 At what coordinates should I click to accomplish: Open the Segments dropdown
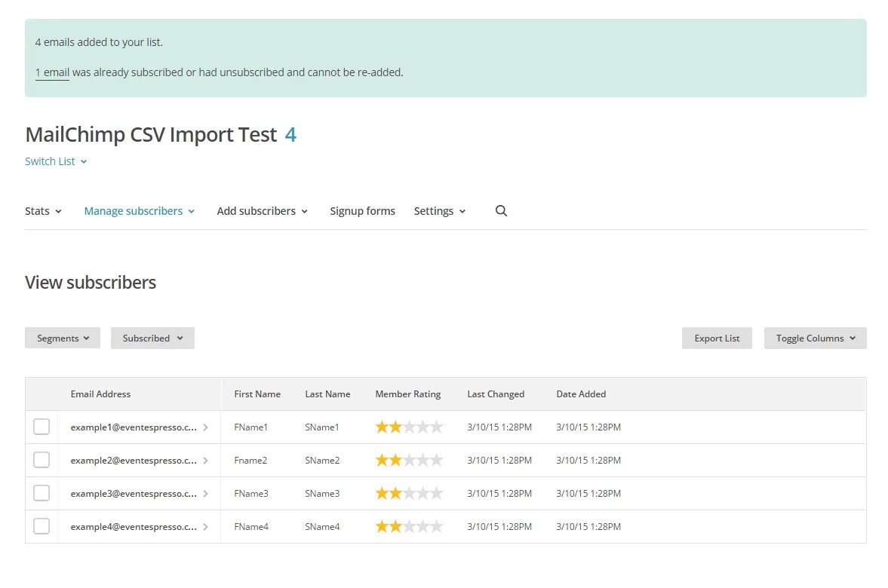point(63,338)
